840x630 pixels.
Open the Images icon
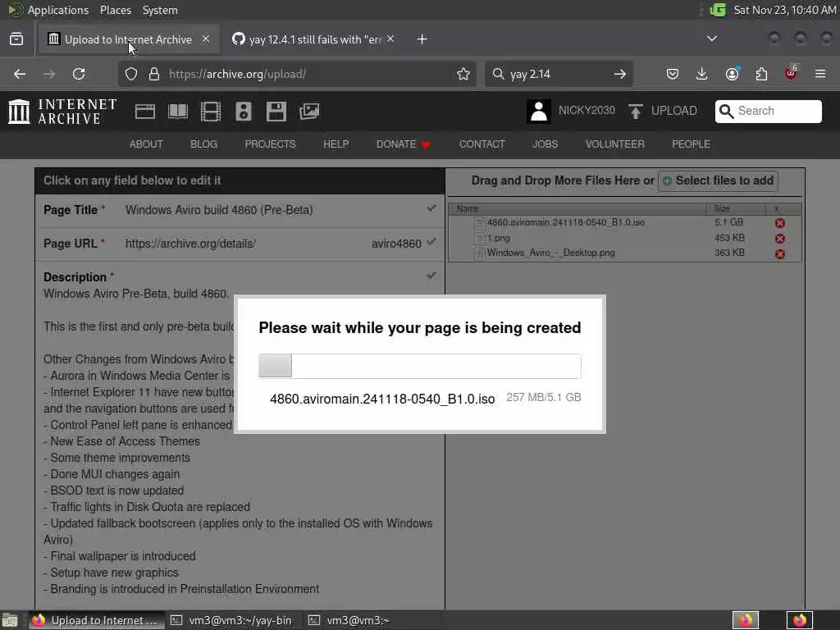(x=309, y=112)
